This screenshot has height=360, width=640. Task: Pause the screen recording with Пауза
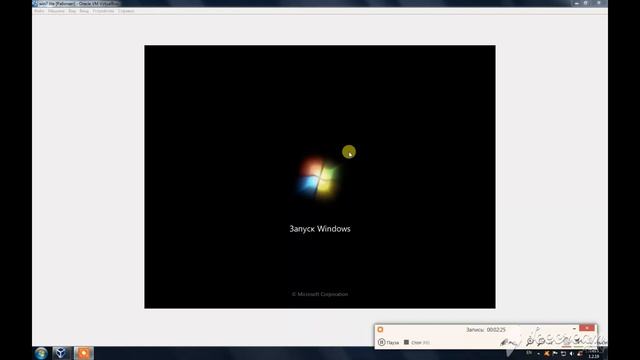pos(389,342)
